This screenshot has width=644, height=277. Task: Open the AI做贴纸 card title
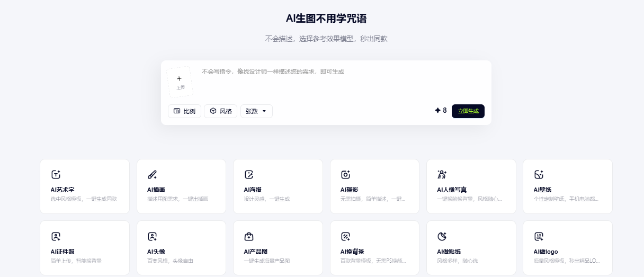[449, 252]
